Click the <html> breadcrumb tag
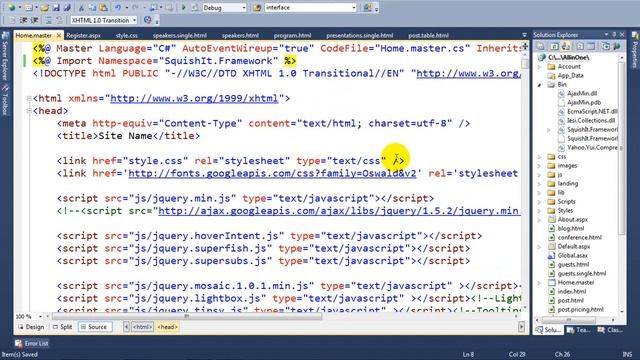The width and height of the screenshot is (640, 360). click(142, 327)
